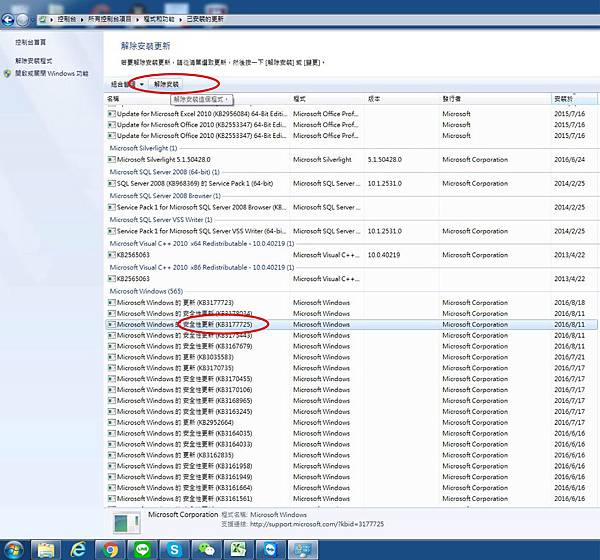Open the 解除安裝程式 sidebar link
The image size is (600, 560).
(x=34, y=61)
